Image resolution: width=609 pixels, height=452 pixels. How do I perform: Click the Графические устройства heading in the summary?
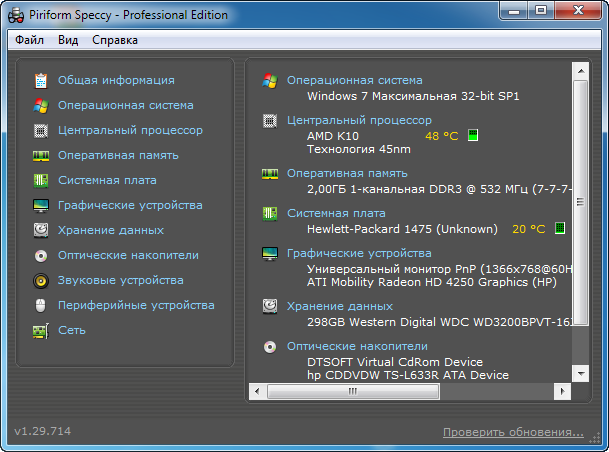359,254
